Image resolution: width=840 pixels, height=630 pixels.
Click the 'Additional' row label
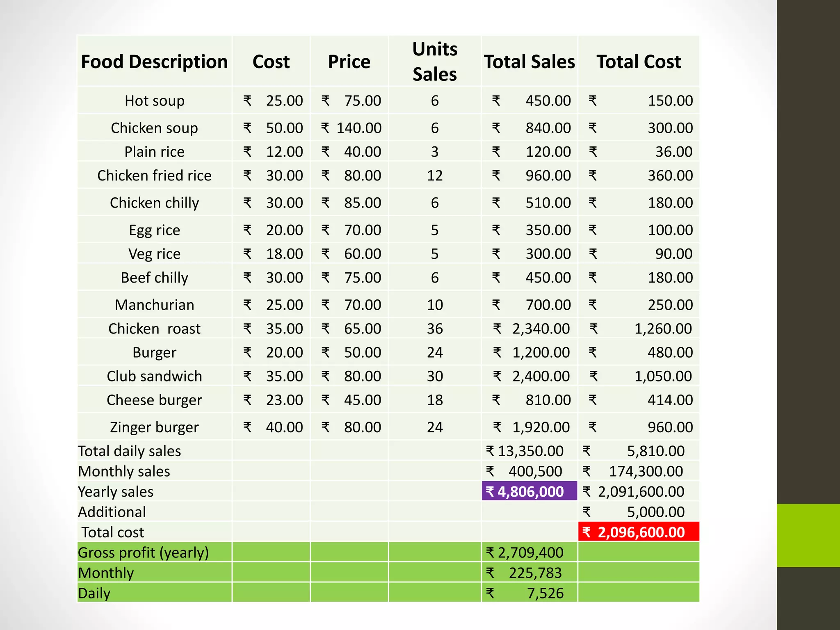point(112,512)
